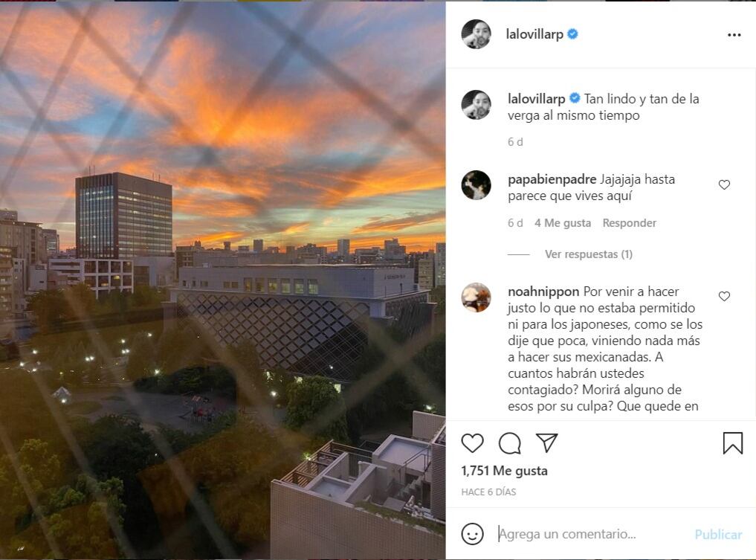Screen dimensions: 756x560
Task: Save post with the bookmark icon
Action: pos(732,442)
